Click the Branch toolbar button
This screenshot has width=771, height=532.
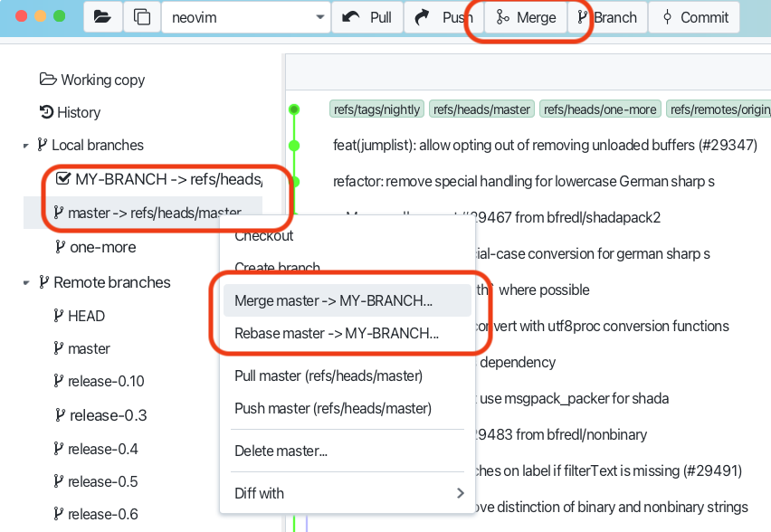tap(607, 18)
